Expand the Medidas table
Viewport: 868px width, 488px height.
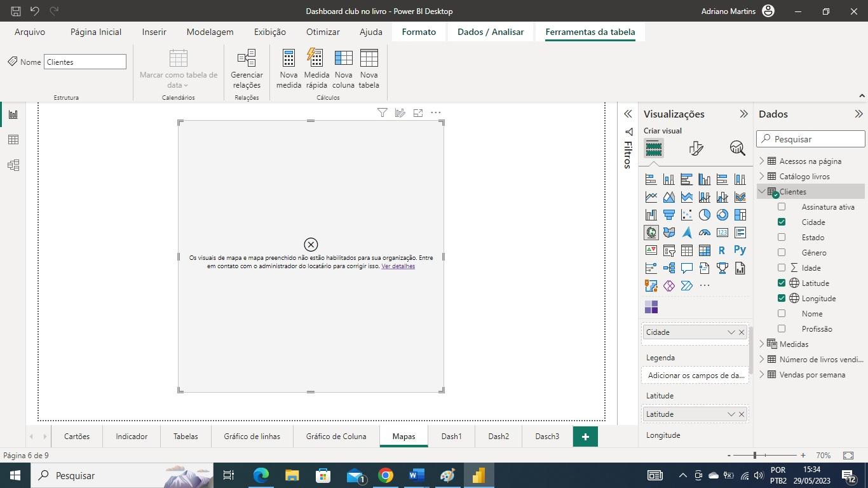[762, 344]
